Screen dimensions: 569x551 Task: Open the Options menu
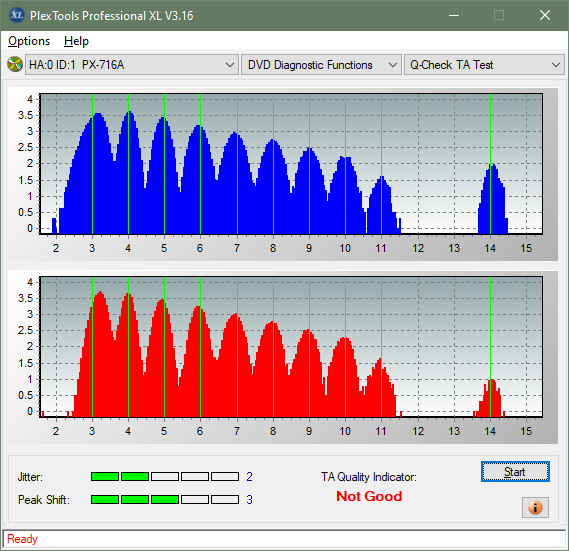(x=29, y=41)
